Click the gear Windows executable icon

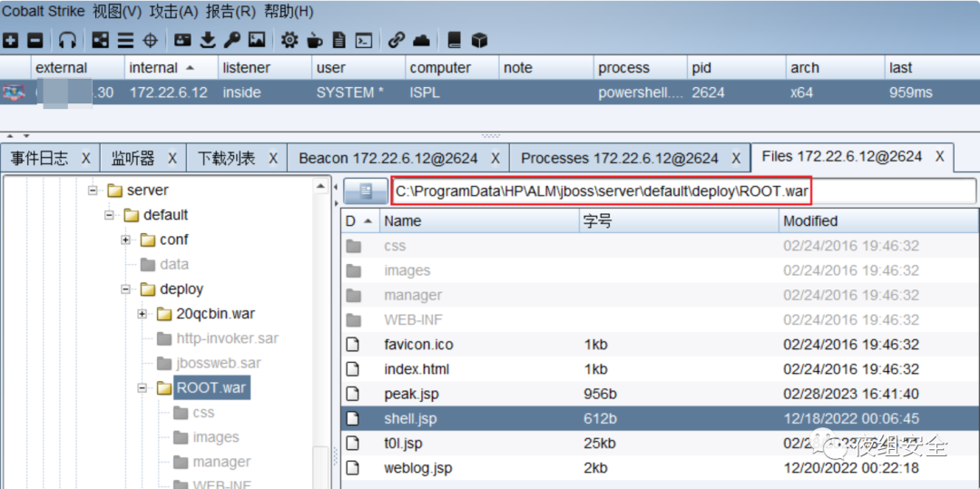point(289,41)
